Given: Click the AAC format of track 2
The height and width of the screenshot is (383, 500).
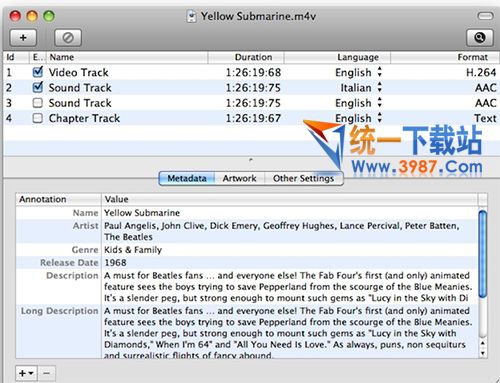Looking at the screenshot, I should (x=486, y=88).
